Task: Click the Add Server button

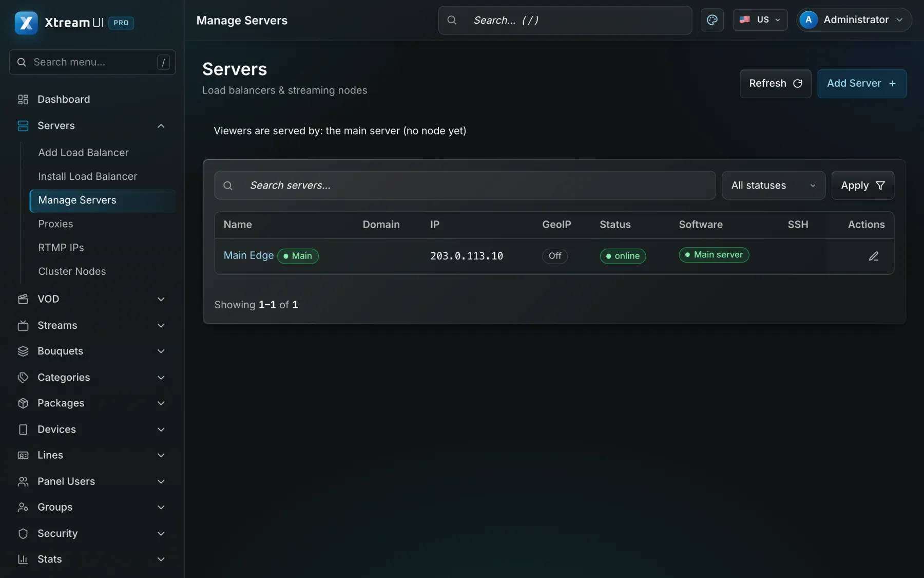Action: tap(861, 83)
